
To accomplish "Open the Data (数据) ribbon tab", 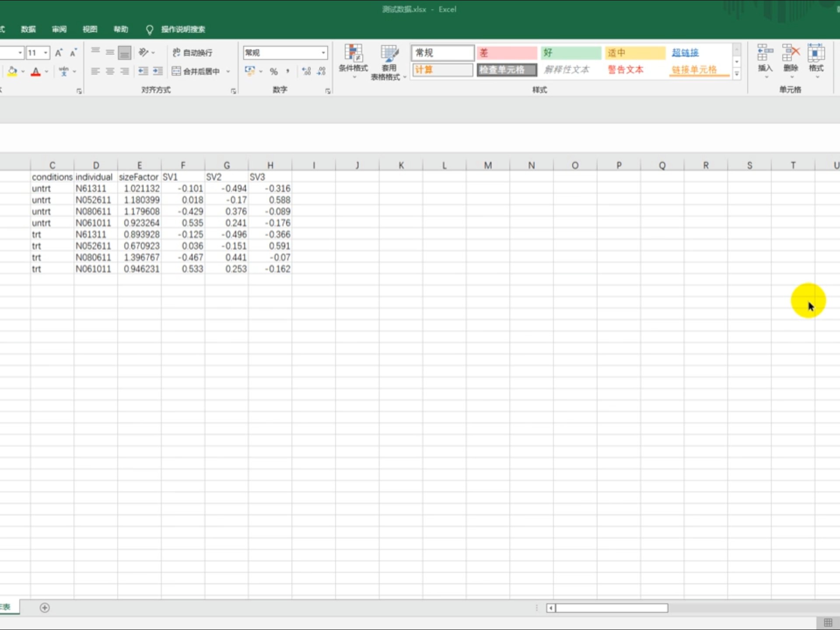I will [28, 29].
